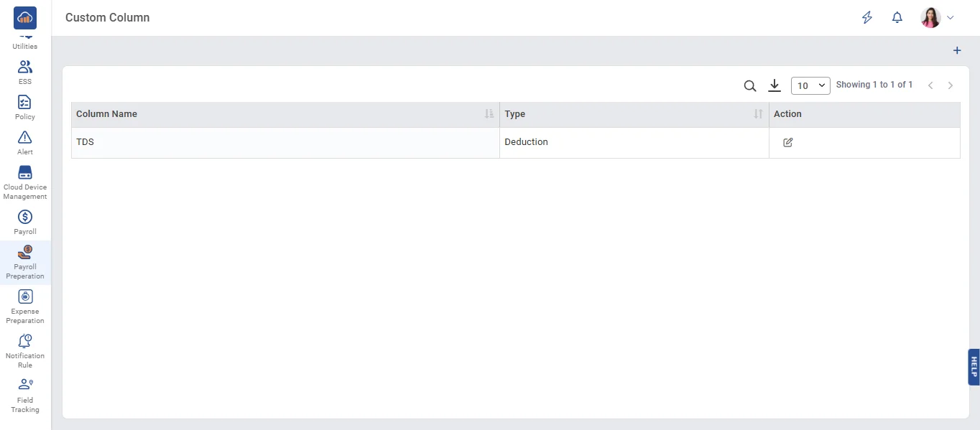Open Expense Preparation in the sidebar
This screenshot has width=980, height=430.
[25, 306]
